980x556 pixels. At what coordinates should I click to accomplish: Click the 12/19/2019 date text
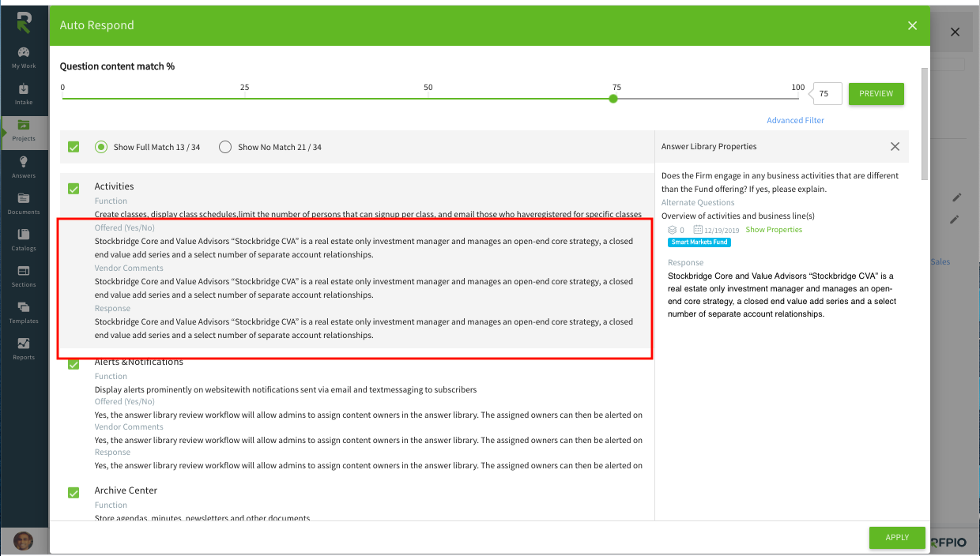point(722,230)
